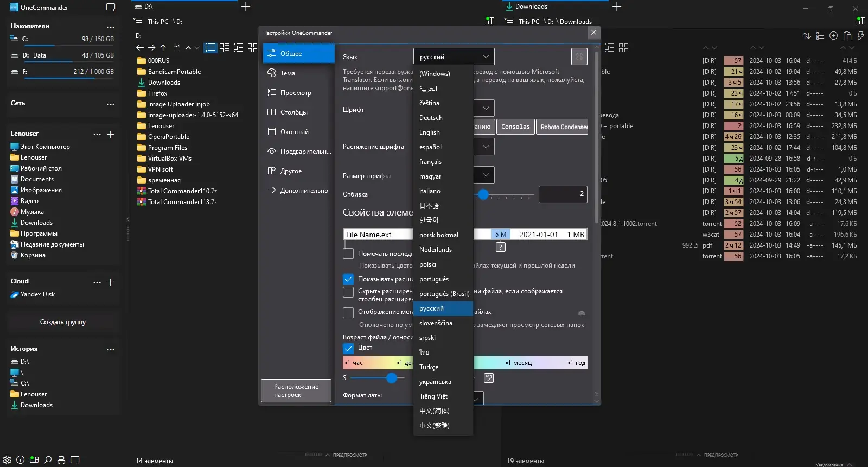Add new tab next to D:\ tab
The height and width of the screenshot is (467, 868).
pyautogui.click(x=246, y=7)
